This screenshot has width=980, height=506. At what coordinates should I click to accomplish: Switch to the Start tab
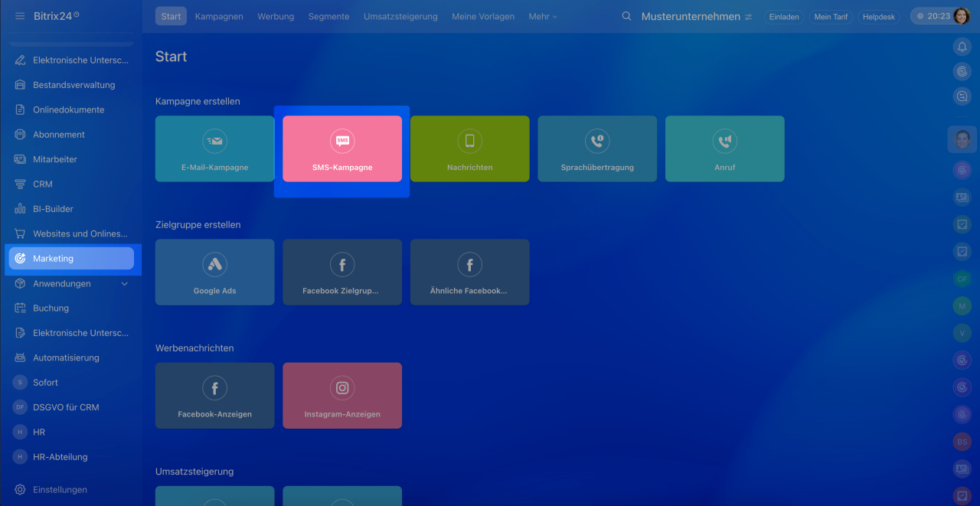pyautogui.click(x=171, y=16)
